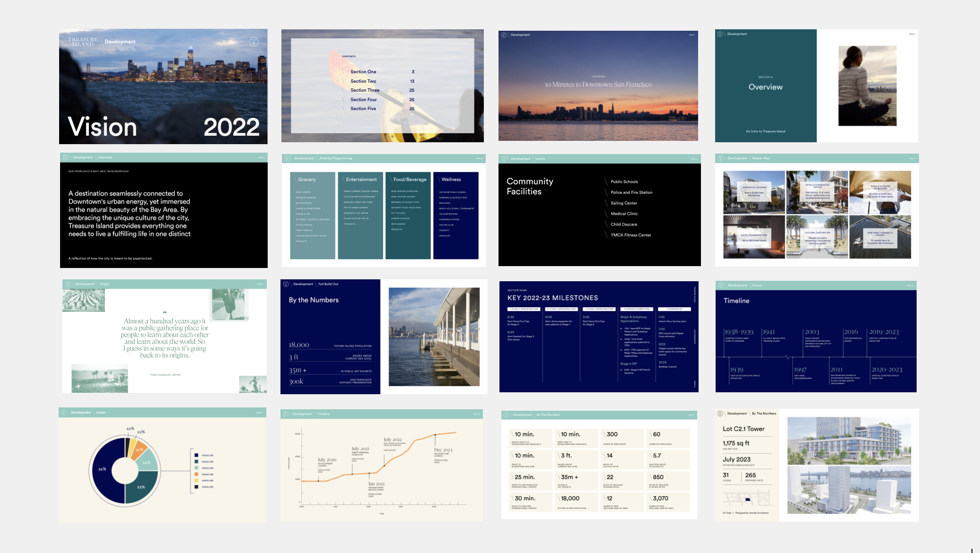Image resolution: width=980 pixels, height=553 pixels.
Task: Click the yellow legend square beside donut chart
Action: pos(196,480)
